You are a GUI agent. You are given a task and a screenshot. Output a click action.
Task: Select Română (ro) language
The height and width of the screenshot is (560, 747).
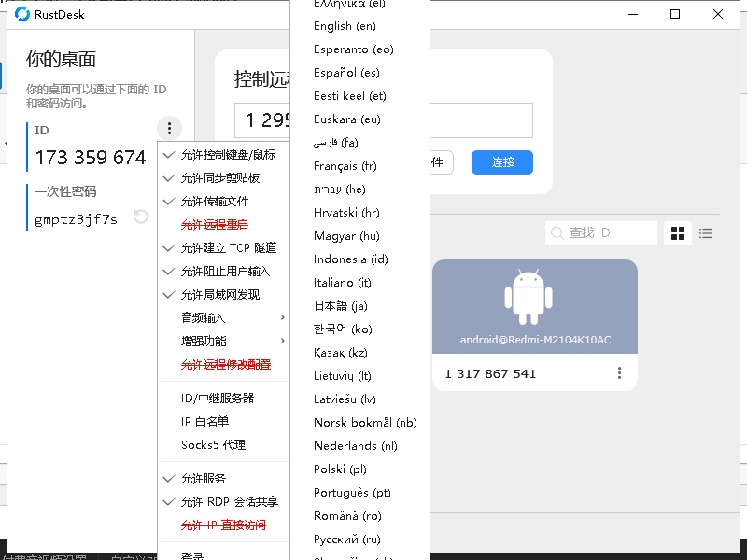[360, 516]
